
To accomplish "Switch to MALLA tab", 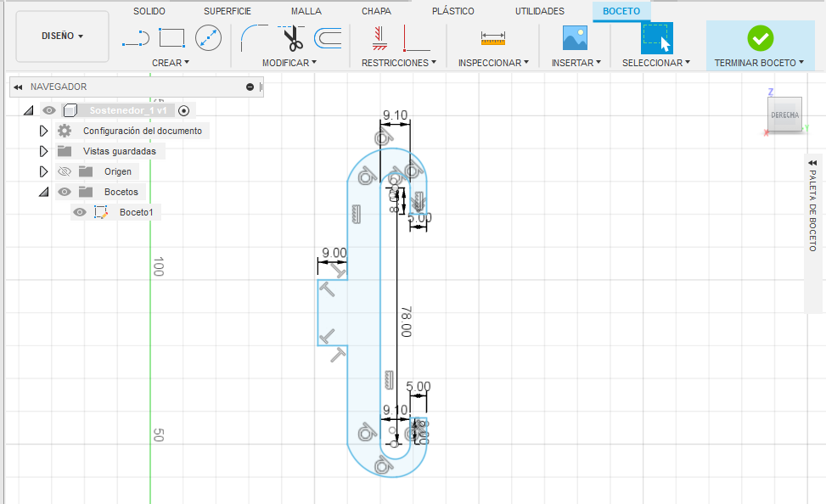I will 306,11.
